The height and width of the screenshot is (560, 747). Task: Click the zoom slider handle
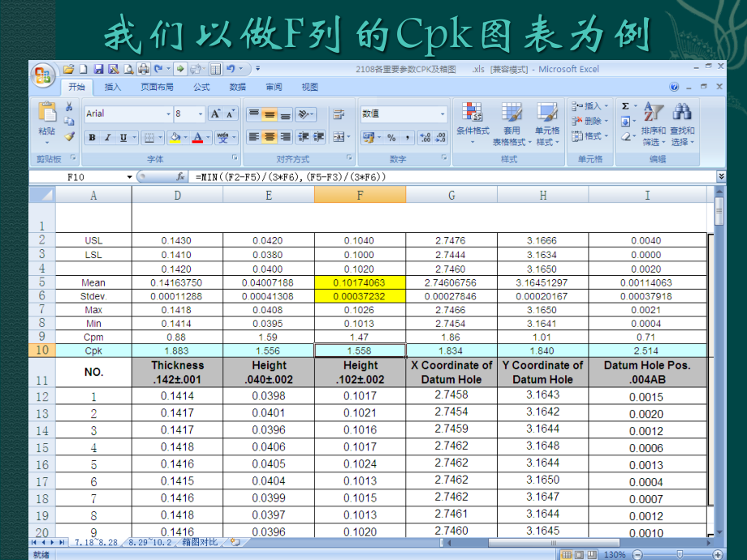[x=680, y=555]
